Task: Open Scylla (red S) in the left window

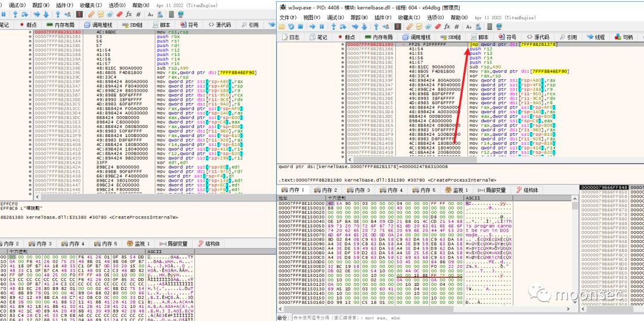Action: (79, 14)
